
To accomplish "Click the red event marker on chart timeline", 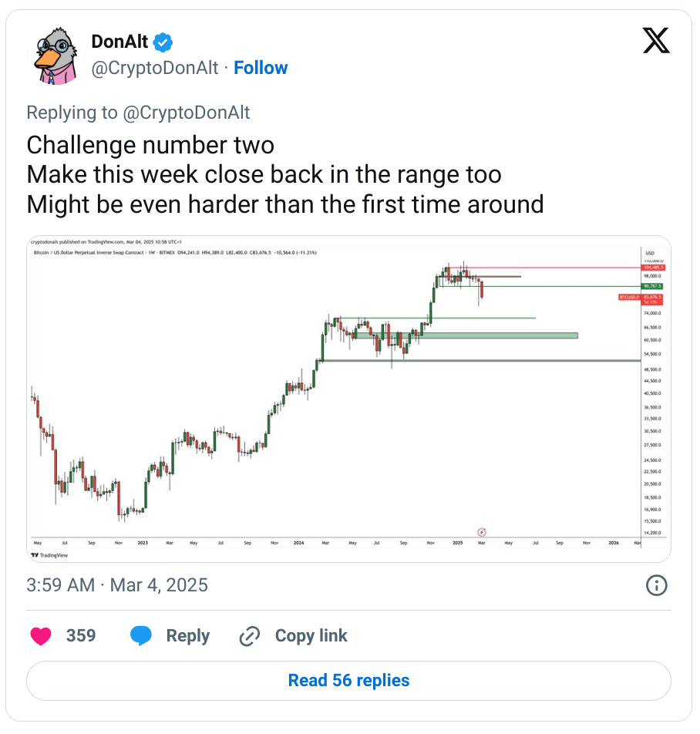I will pos(482,532).
